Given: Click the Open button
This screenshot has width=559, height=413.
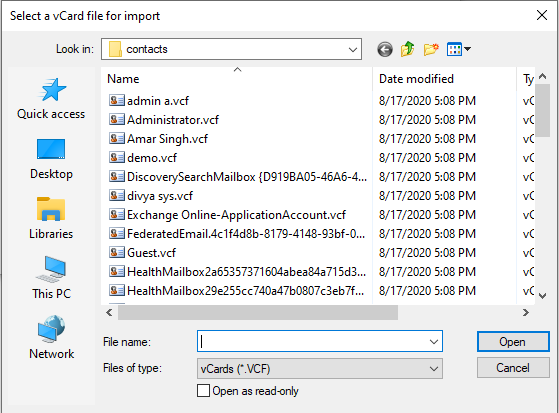Looking at the screenshot, I should pos(513,342).
